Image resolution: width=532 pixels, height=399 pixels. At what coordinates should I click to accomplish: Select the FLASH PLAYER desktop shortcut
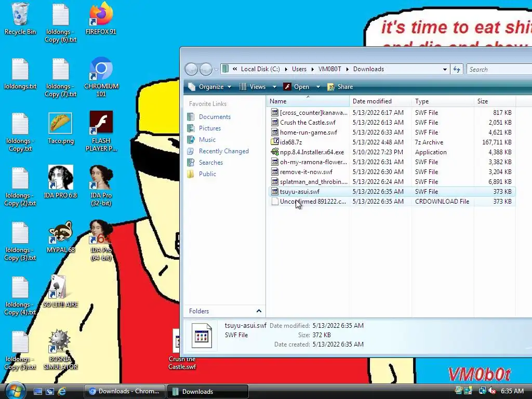click(101, 131)
